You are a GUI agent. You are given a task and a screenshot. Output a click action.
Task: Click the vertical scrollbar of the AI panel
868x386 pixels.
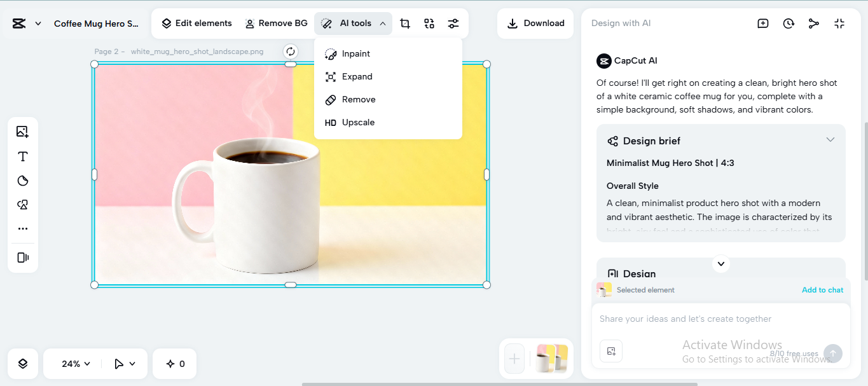[x=865, y=200]
